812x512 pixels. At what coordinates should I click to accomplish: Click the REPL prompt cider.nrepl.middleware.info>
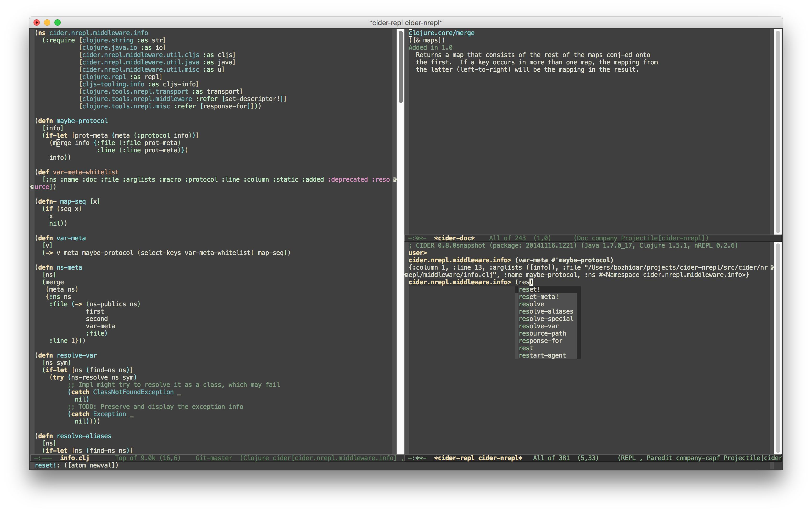(460, 282)
